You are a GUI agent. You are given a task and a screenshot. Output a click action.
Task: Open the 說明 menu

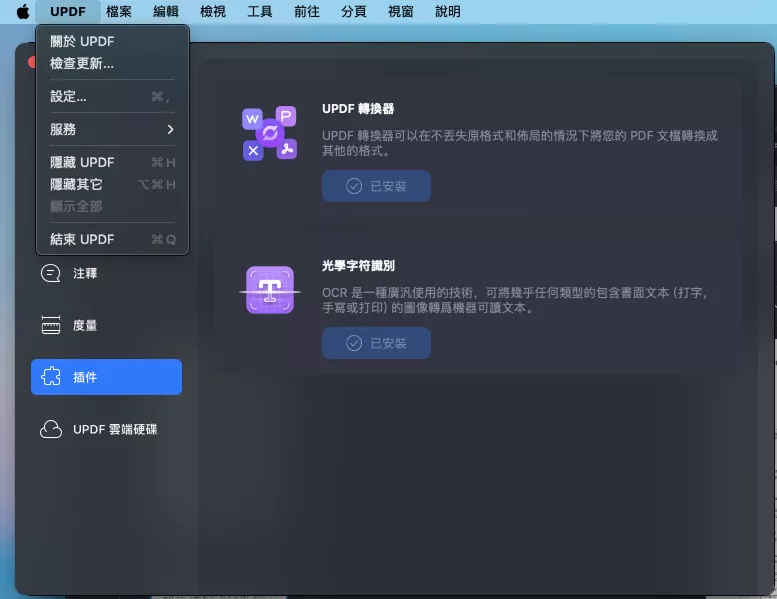coord(447,11)
